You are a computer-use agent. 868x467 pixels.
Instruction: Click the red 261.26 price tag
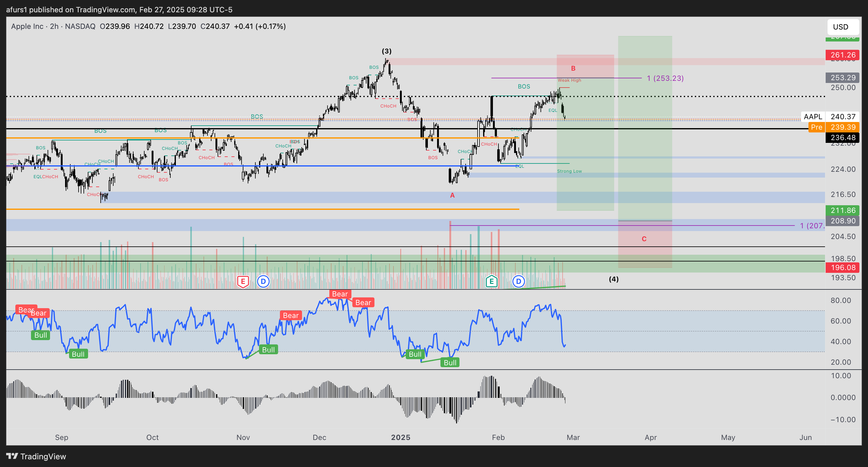(843, 55)
